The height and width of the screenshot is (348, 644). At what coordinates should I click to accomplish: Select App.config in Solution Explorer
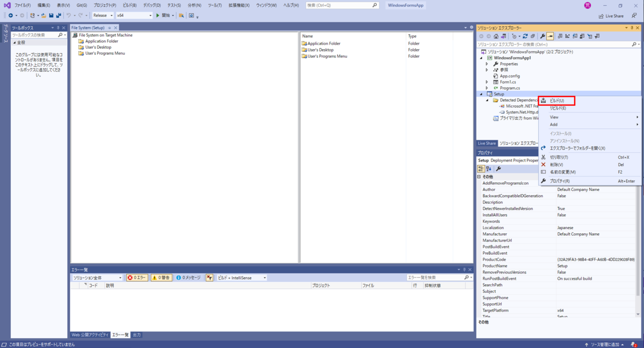point(510,76)
